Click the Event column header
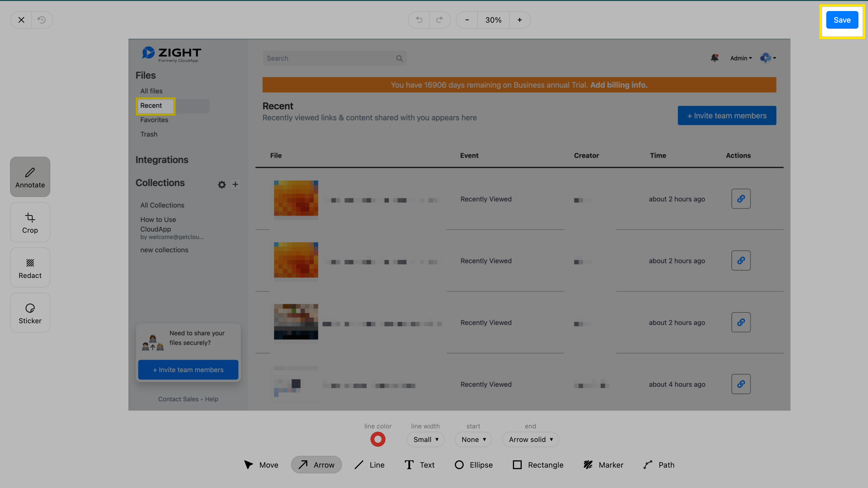868x488 pixels. pyautogui.click(x=469, y=155)
